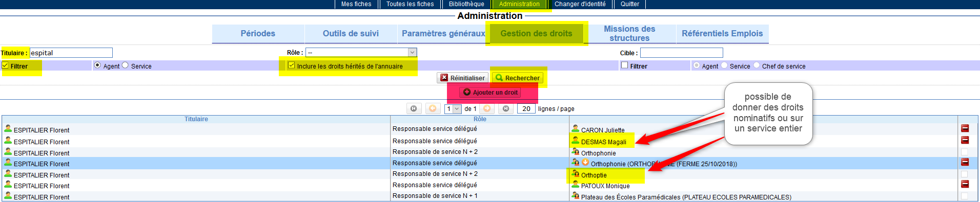Image resolution: width=980 pixels, height=202 pixels.
Task: Open the Rôle dropdown list
Action: point(361,52)
